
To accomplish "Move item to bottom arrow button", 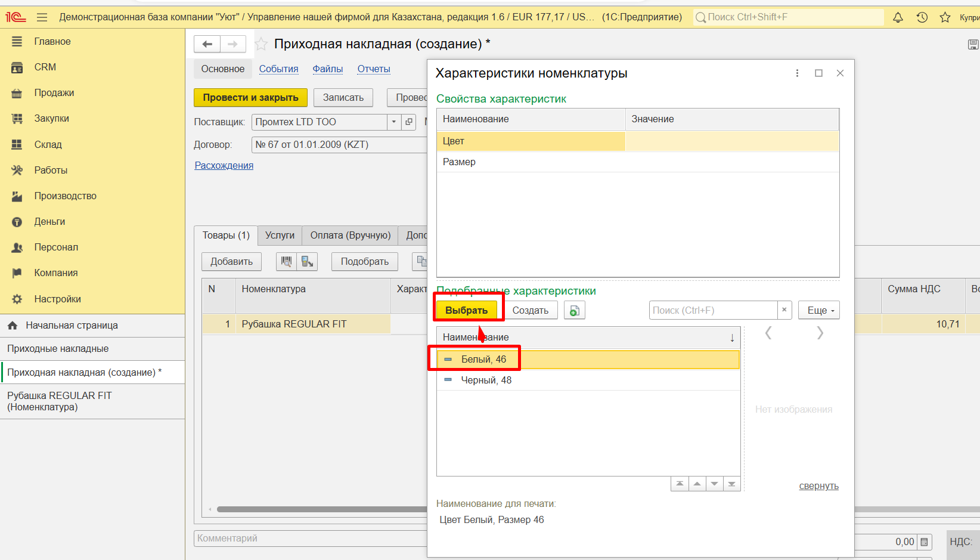I will tap(731, 484).
